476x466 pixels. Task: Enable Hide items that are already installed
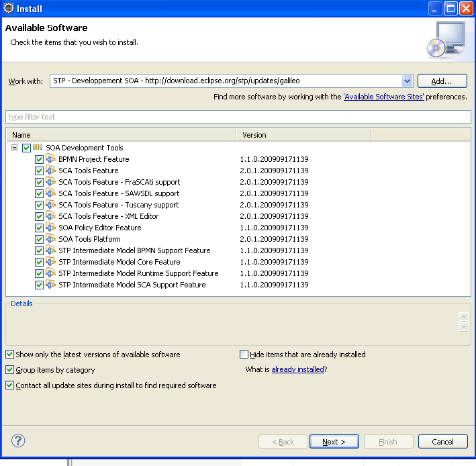tap(244, 355)
